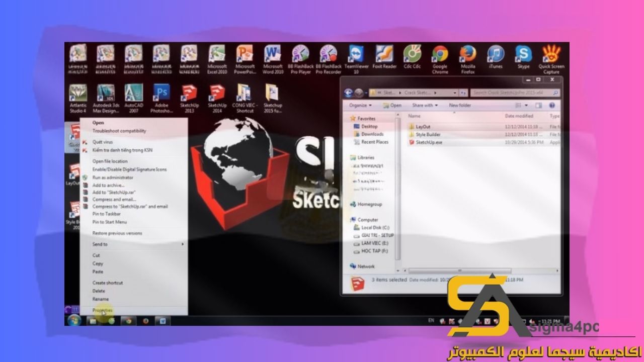The width and height of the screenshot is (644, 362).
Task: Click the Explorer search box
Action: 515,93
